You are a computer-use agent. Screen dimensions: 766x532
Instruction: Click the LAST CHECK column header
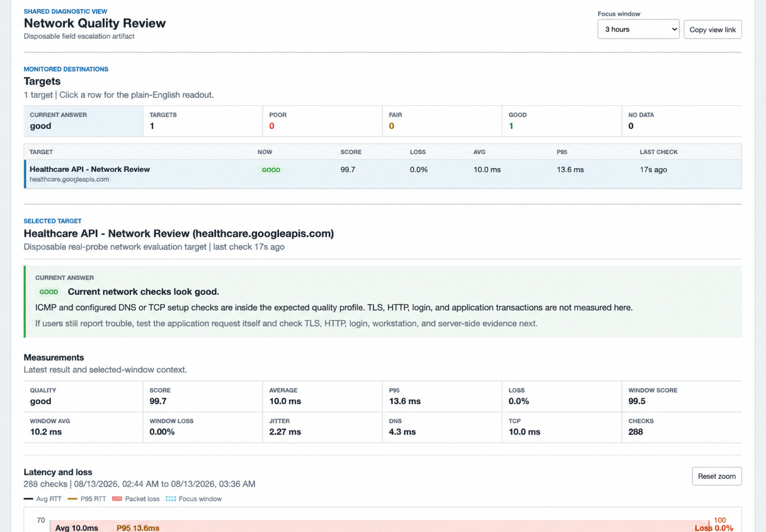pos(659,152)
